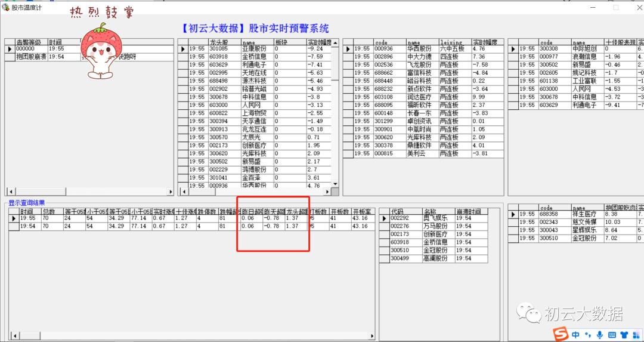Select the 飞龙股份 cell
Viewport: 644px width, 342px height.
click(x=423, y=65)
